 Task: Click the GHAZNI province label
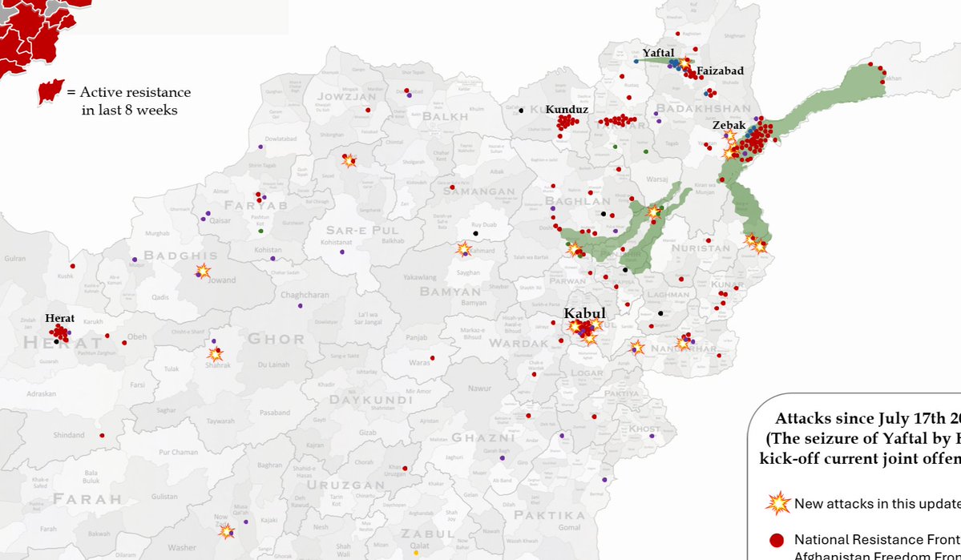coord(483,437)
